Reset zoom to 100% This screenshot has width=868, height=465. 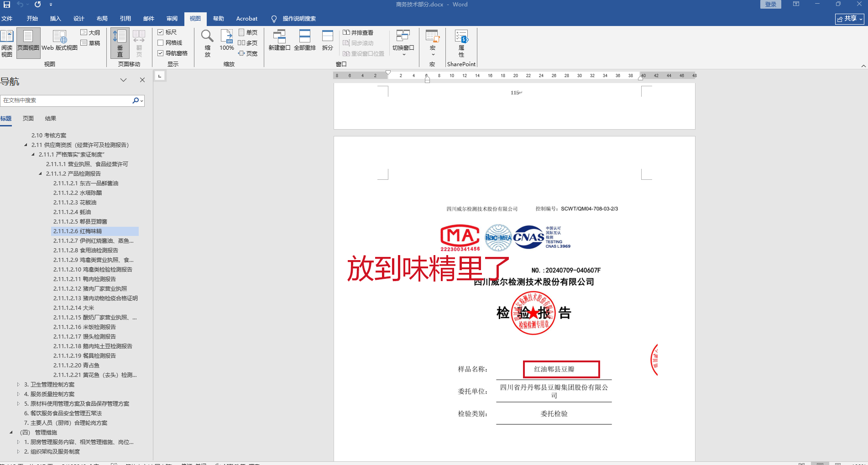227,40
